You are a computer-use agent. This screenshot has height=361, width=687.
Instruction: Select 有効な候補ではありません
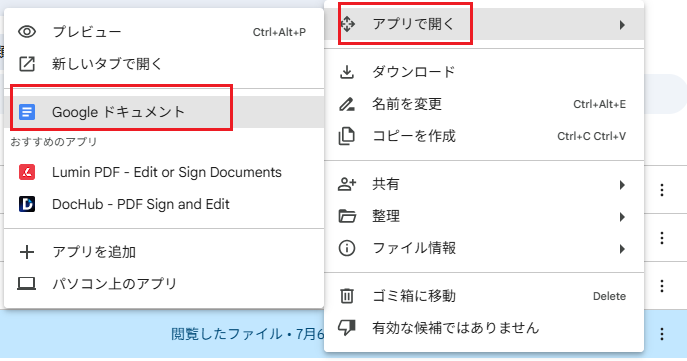click(484, 328)
